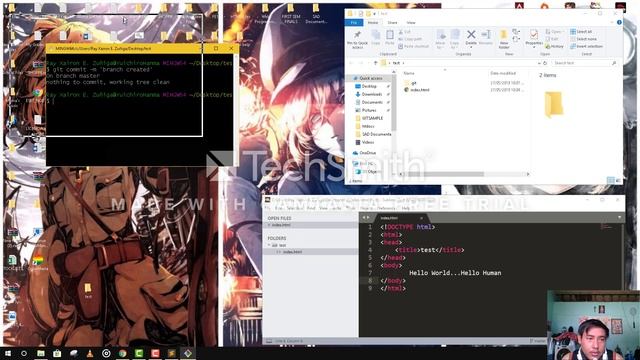This screenshot has height=360, width=640.
Task: Click the Rename icon in Explorer ribbon
Action: (486, 37)
